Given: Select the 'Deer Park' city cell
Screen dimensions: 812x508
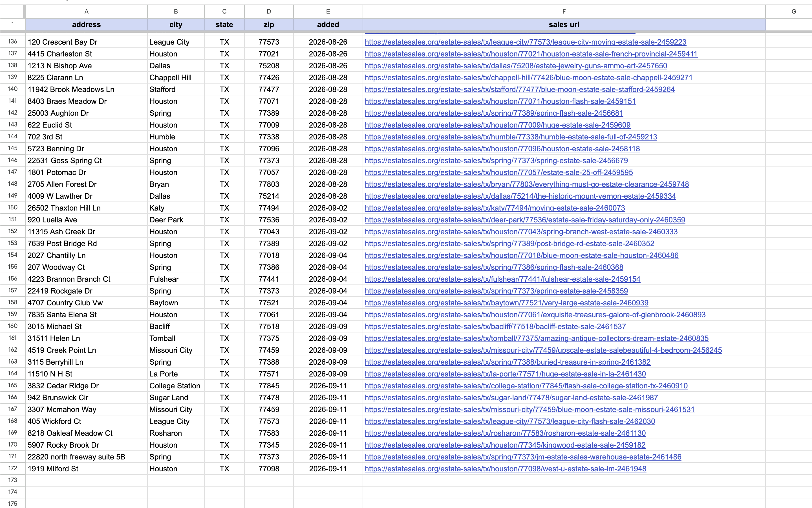Looking at the screenshot, I should tap(176, 220).
